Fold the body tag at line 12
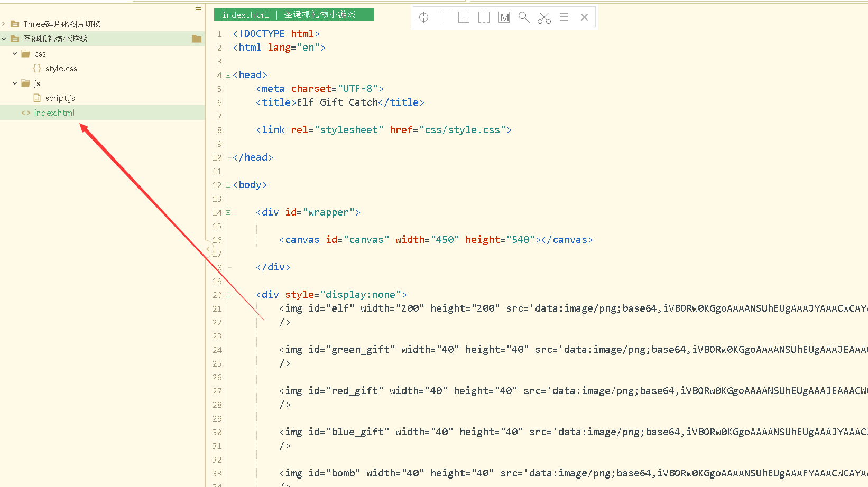Viewport: 868px width, 487px height. click(x=228, y=185)
